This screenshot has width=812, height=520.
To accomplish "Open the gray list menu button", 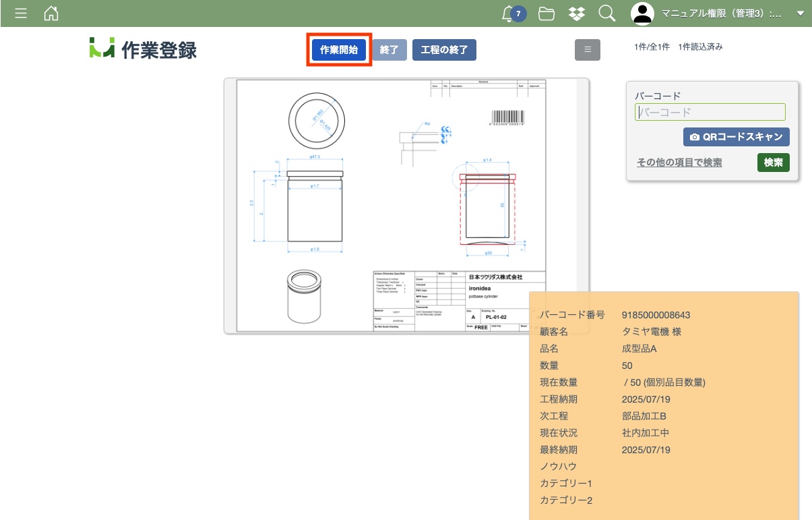I will (587, 49).
